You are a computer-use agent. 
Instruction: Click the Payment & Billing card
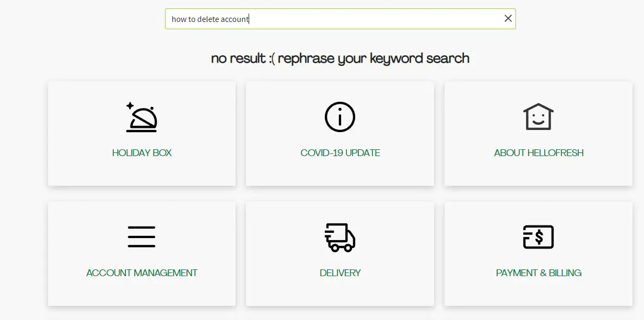point(538,254)
